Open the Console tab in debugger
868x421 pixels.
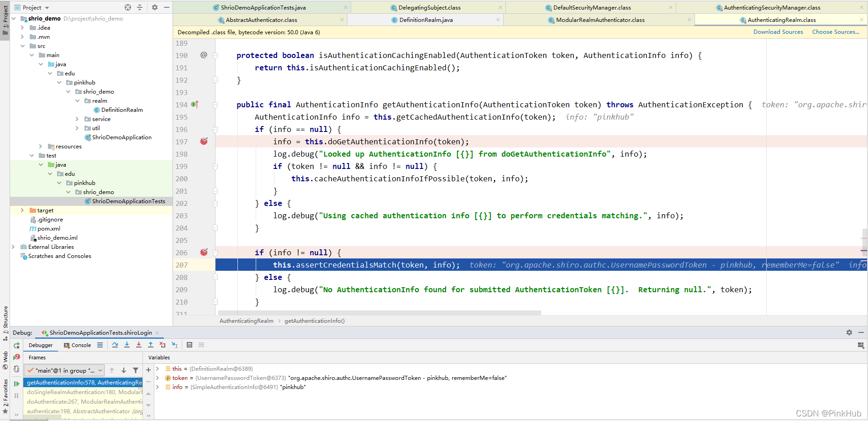(x=77, y=345)
